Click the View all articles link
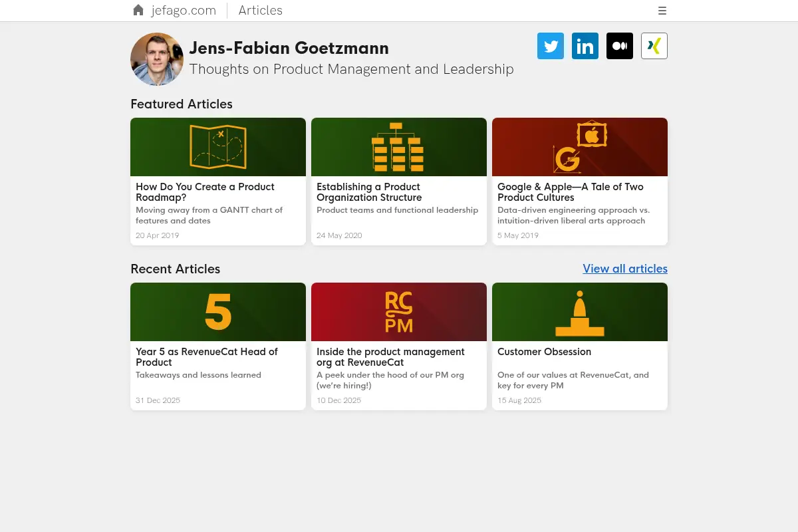The height and width of the screenshot is (532, 798). (625, 269)
